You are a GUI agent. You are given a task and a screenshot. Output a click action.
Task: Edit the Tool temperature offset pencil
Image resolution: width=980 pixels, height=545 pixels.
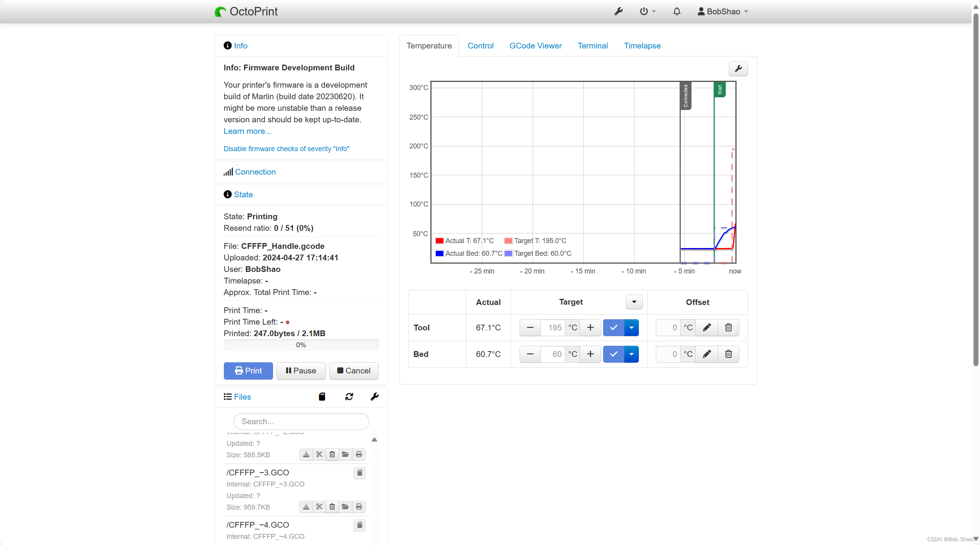[x=707, y=328]
